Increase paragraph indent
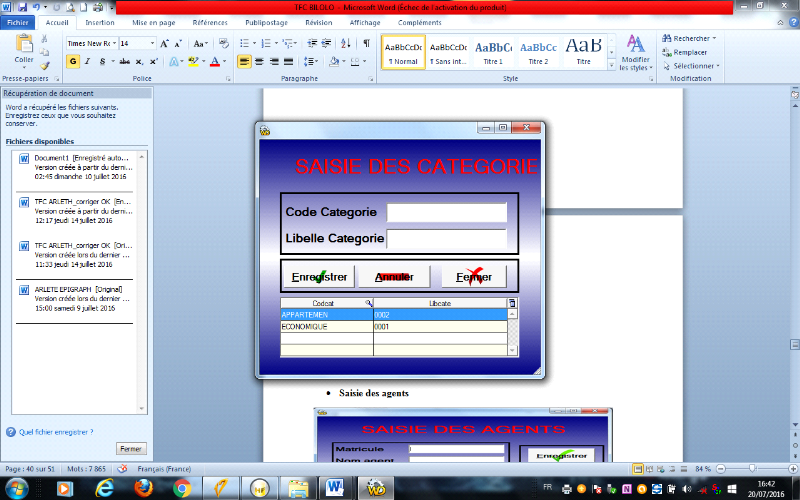800x500 pixels. pos(326,43)
